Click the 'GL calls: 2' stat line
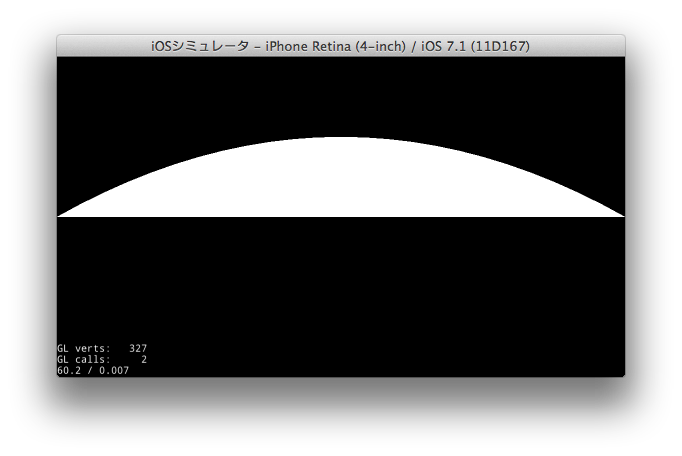The height and width of the screenshot is (456, 682). pyautogui.click(x=102, y=359)
